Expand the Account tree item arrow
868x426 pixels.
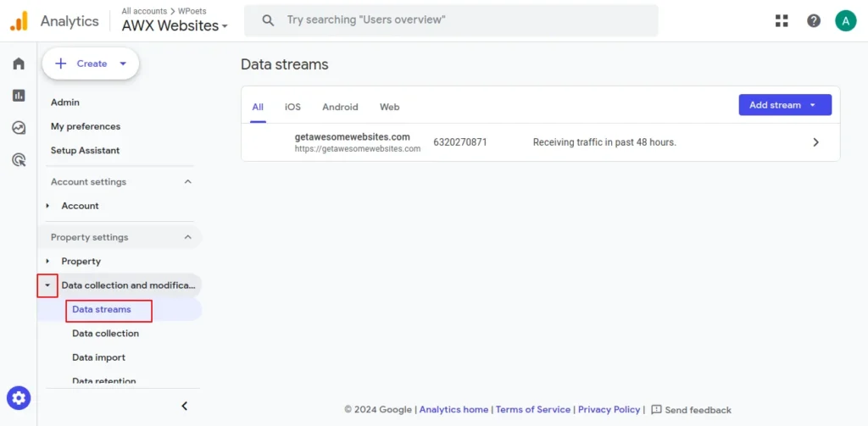point(47,206)
